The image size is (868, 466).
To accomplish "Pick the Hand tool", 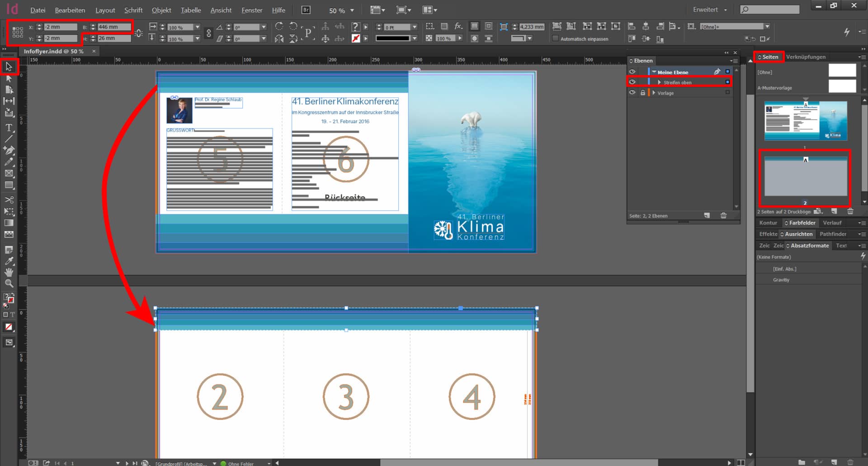I will [x=9, y=272].
